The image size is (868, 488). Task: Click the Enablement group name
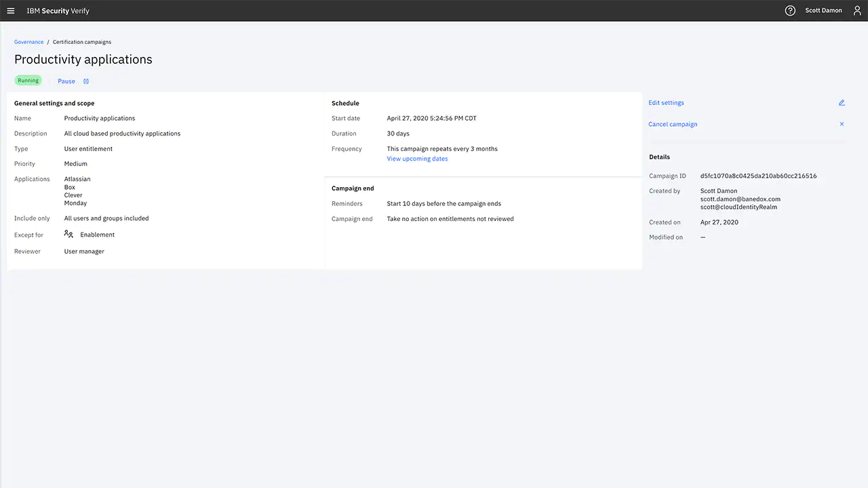(98, 235)
